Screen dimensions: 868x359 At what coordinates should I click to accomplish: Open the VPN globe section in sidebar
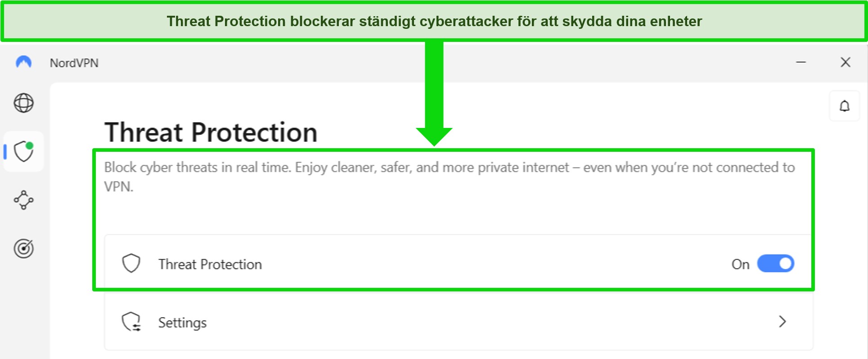point(23,103)
